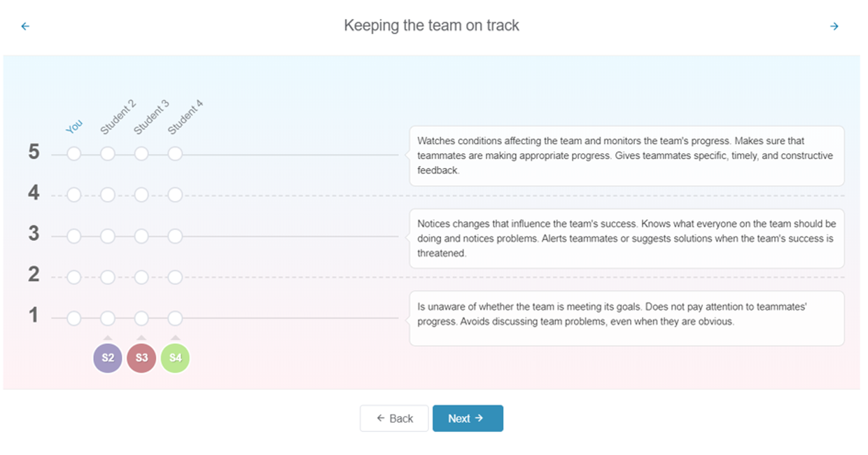Click the Student 4 column label

(185, 118)
